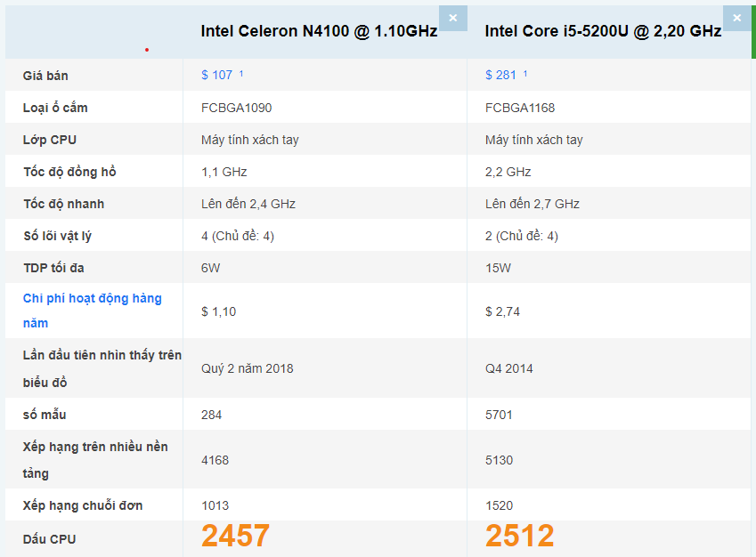Viewport: 756px width, 557px height.
Task: Click the FCBGA1090 socket value
Action: 236,108
